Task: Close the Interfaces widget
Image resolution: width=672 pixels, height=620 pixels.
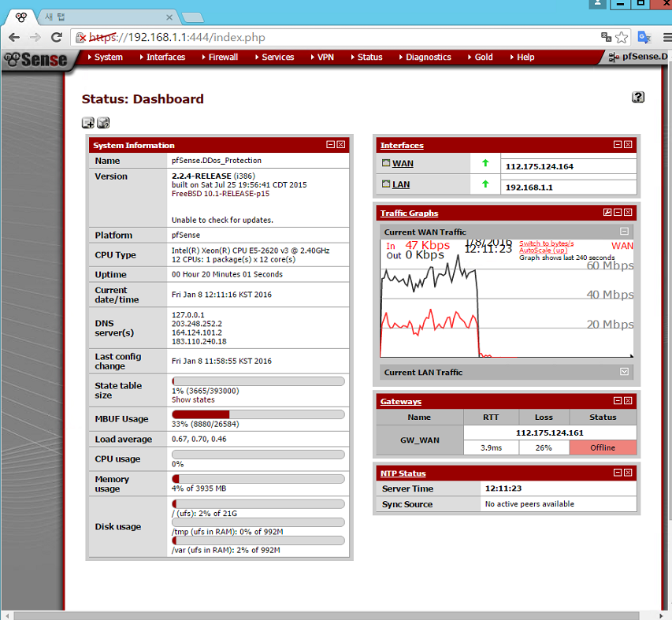Action: (628, 144)
